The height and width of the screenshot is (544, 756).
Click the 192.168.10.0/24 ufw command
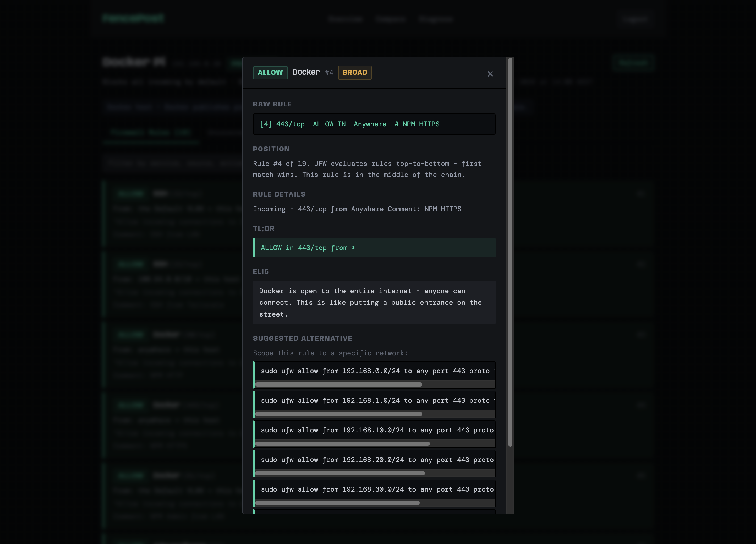pos(375,430)
